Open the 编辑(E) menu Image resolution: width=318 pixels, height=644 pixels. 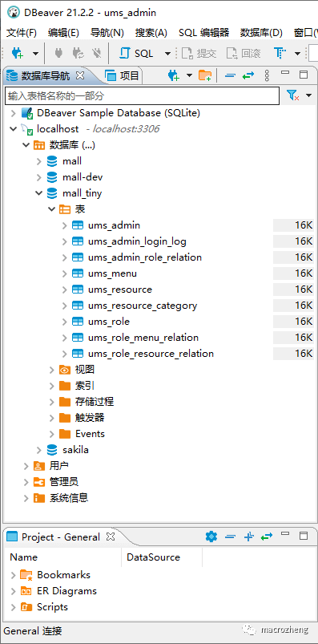click(63, 33)
